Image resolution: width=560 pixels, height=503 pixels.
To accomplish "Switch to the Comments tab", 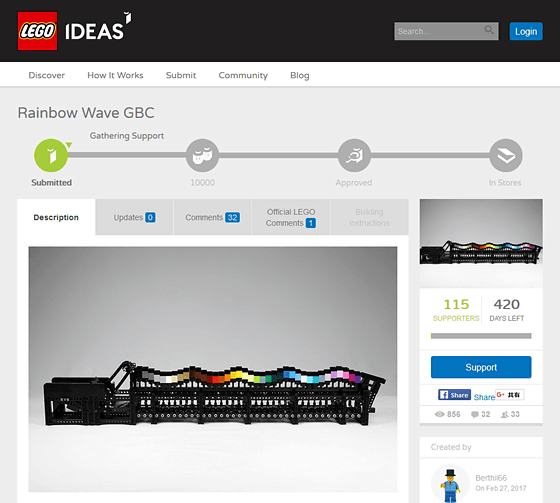I will 212,217.
